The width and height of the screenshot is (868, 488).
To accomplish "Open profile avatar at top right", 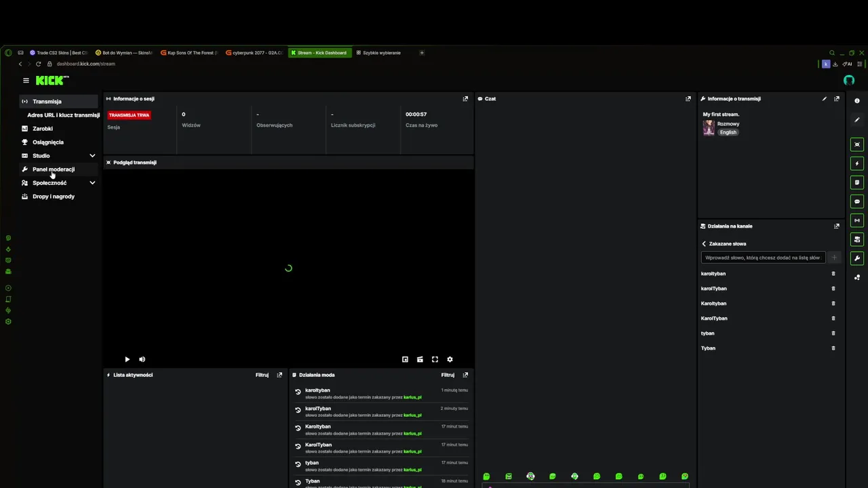I will (849, 80).
